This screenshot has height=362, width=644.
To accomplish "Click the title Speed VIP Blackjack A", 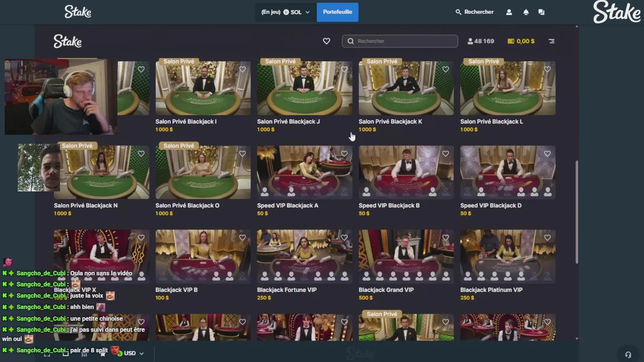I will 287,206.
